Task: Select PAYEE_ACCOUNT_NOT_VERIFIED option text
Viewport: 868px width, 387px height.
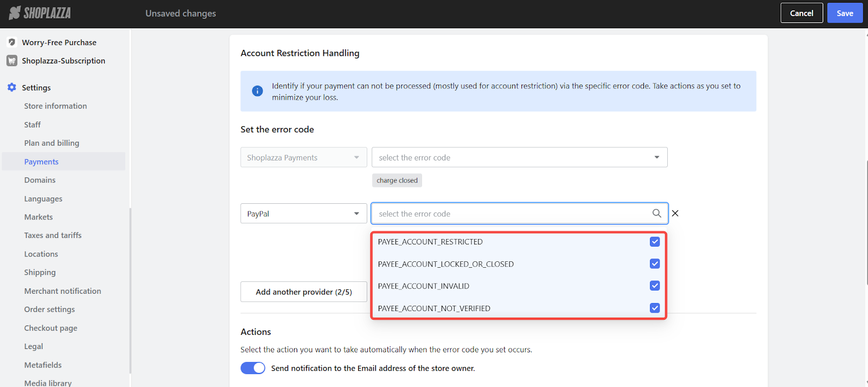Action: point(434,308)
